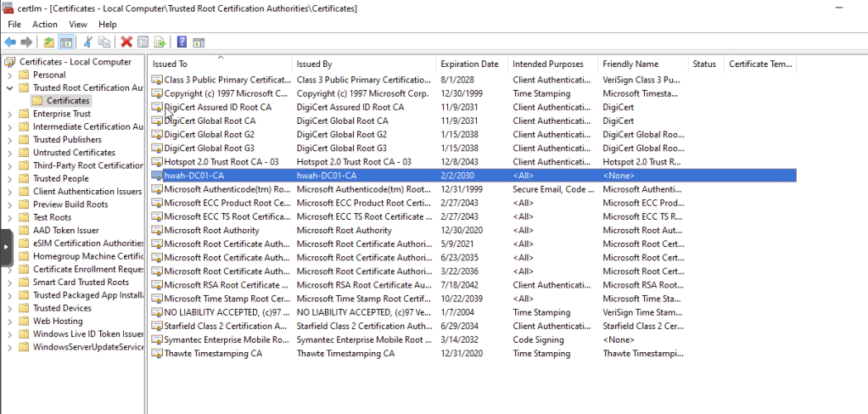Toggle Show/Hide Console Tree toolbar icon
This screenshot has width=868, height=414.
click(x=66, y=42)
